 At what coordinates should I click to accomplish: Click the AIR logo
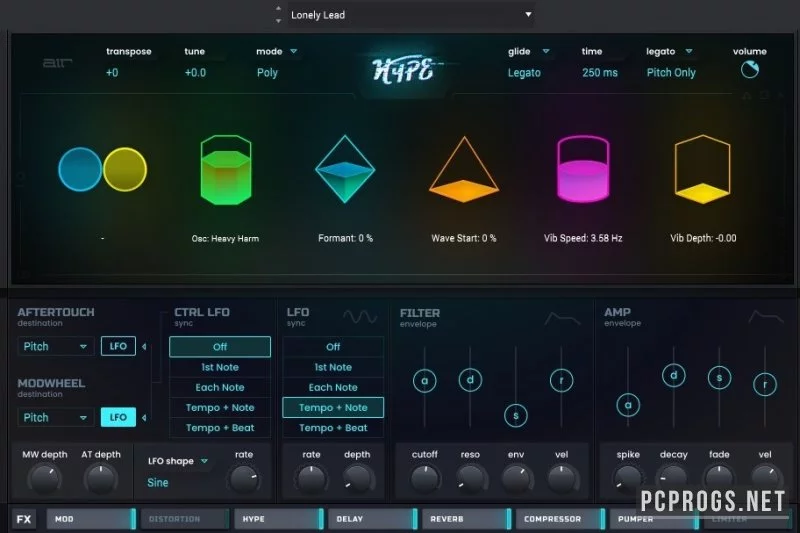pyautogui.click(x=57, y=63)
